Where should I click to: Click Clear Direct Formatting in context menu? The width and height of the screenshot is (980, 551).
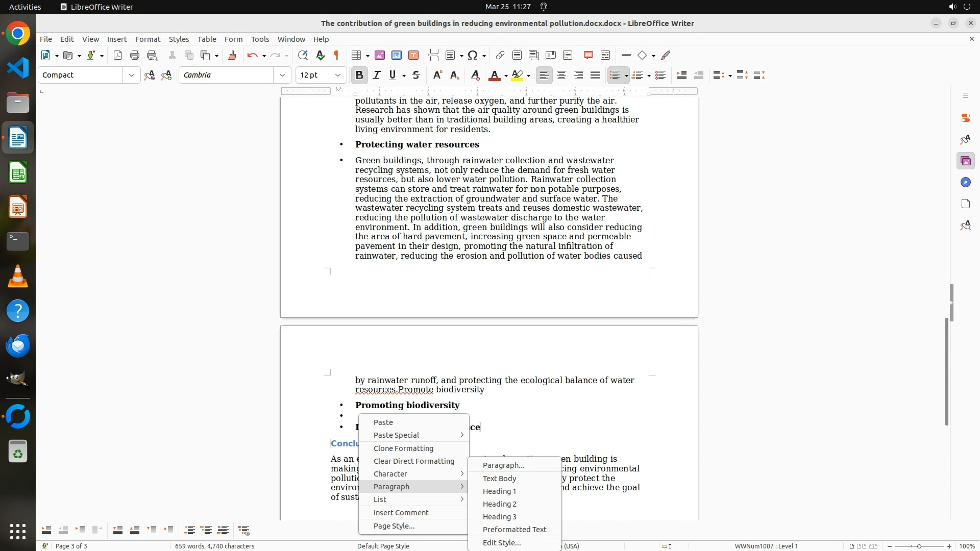[x=413, y=461]
